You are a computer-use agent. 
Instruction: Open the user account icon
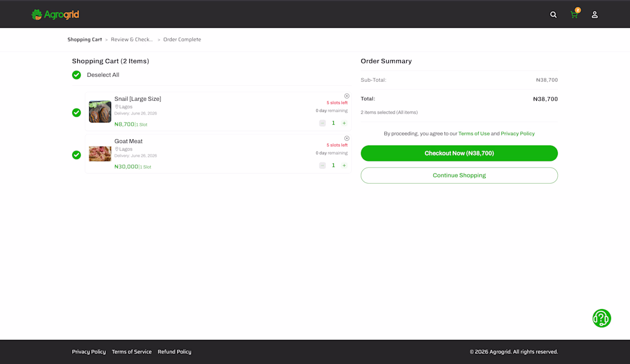tap(594, 15)
